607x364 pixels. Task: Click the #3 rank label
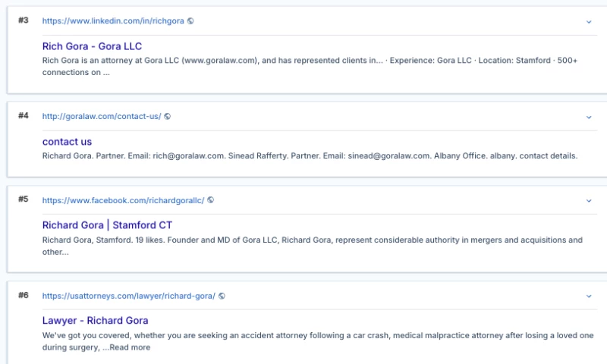point(24,20)
